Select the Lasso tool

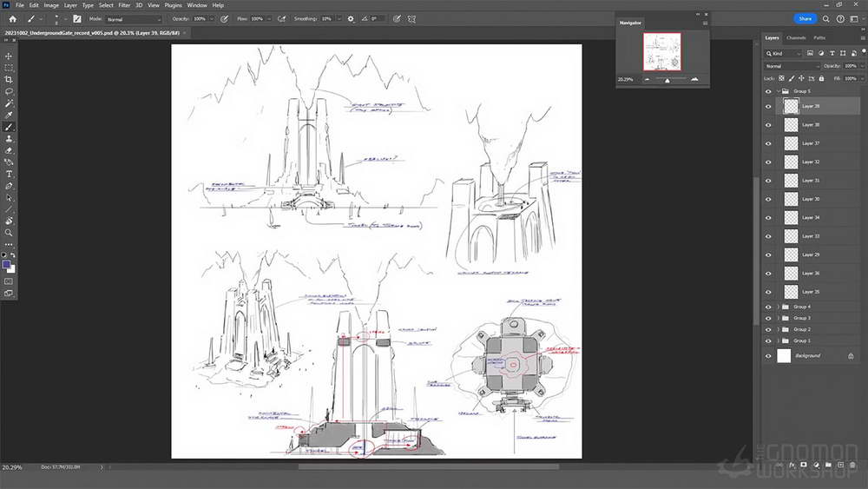[x=9, y=91]
